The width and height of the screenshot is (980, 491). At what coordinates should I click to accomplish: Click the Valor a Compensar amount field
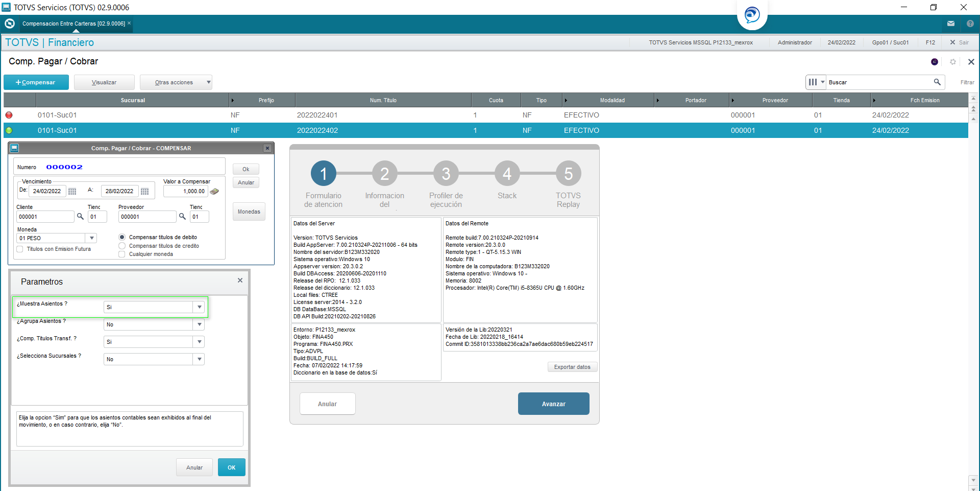click(185, 192)
